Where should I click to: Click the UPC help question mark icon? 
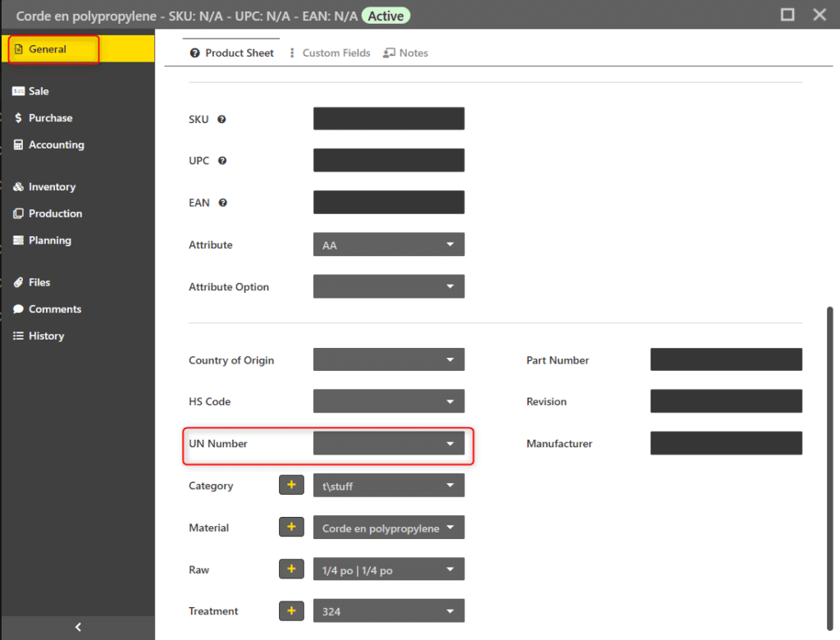click(222, 161)
